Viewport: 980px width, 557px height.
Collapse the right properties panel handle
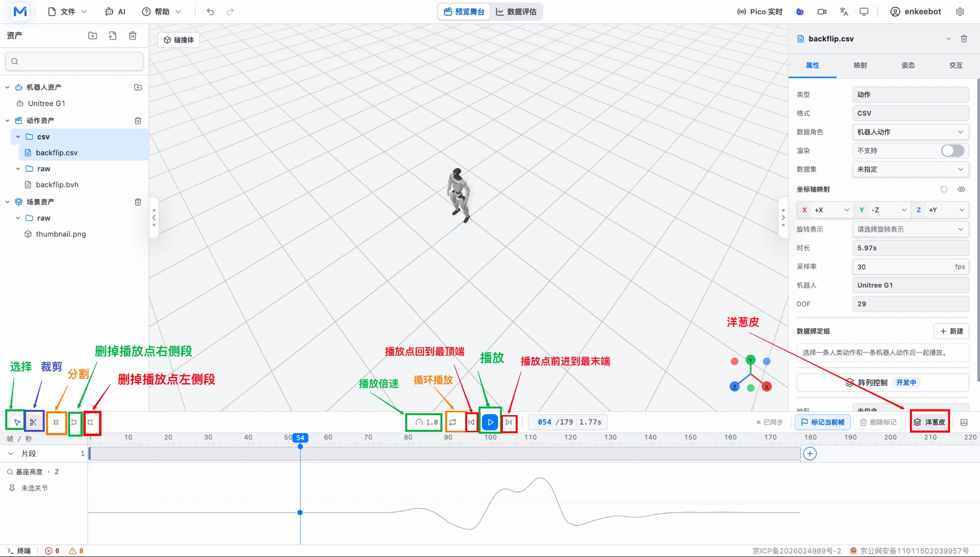(x=783, y=218)
